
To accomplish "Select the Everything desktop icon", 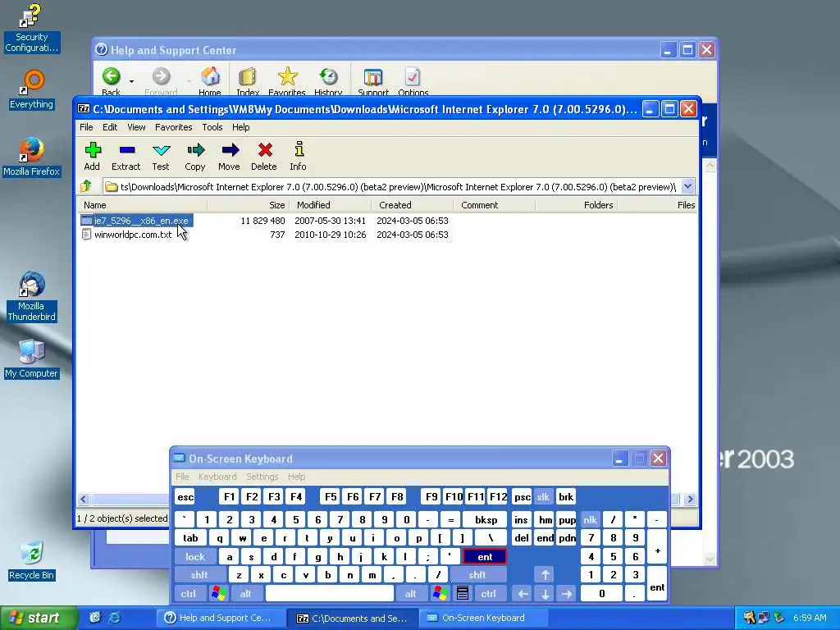I will [x=32, y=89].
